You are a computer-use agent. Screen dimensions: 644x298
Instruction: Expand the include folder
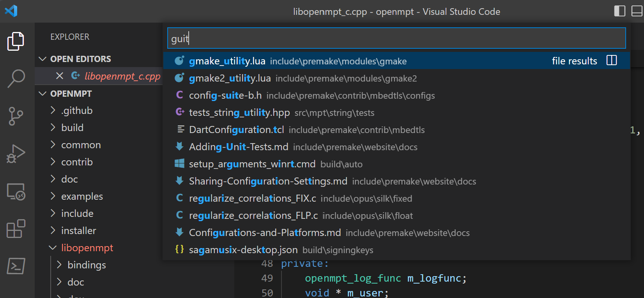pyautogui.click(x=77, y=213)
